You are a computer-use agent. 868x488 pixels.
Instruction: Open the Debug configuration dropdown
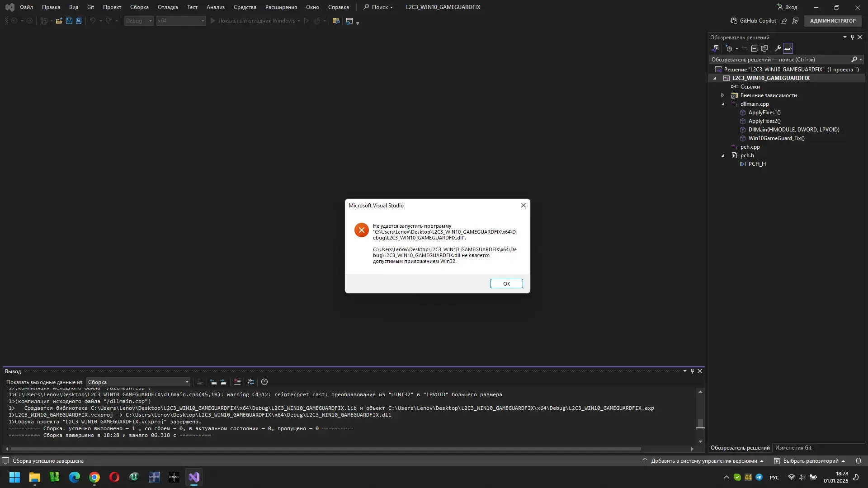point(139,21)
